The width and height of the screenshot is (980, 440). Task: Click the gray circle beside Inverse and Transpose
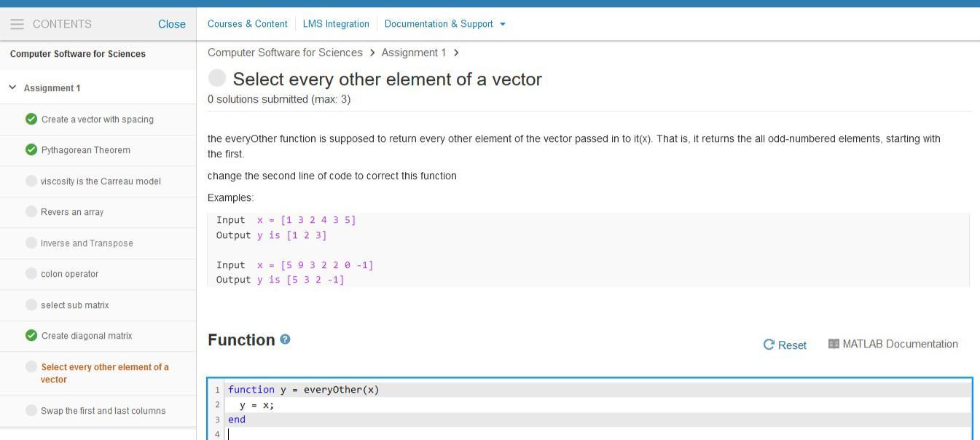(x=31, y=243)
